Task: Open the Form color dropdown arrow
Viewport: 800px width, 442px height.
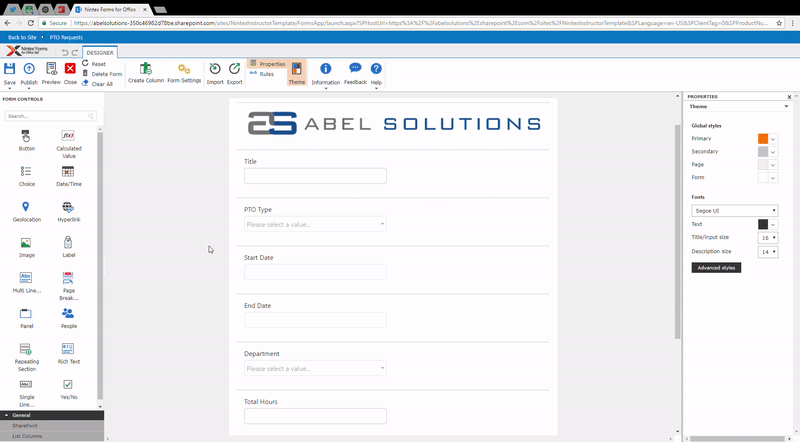Action: tap(773, 178)
